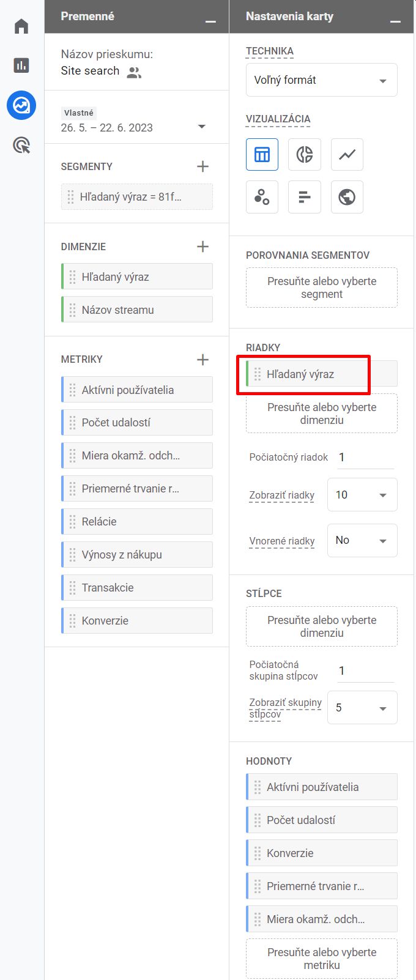
Task: Open the Voľný formát technique dropdown
Action: click(322, 80)
